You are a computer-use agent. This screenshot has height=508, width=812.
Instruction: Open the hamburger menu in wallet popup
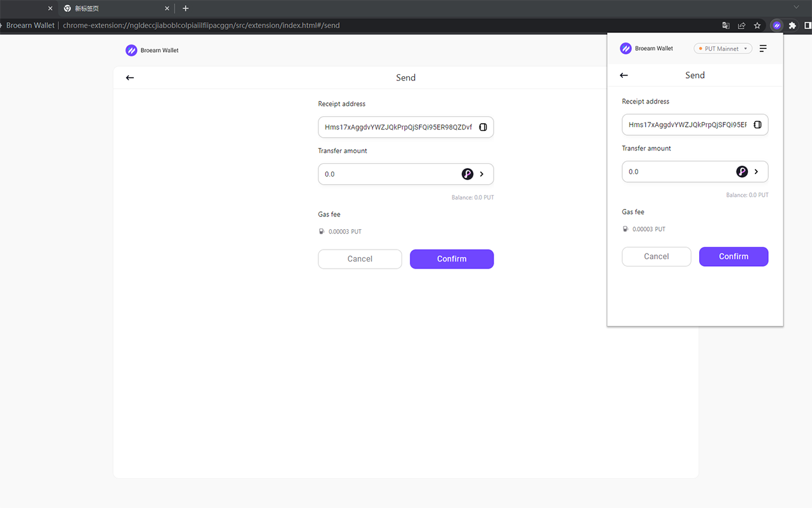coord(763,48)
